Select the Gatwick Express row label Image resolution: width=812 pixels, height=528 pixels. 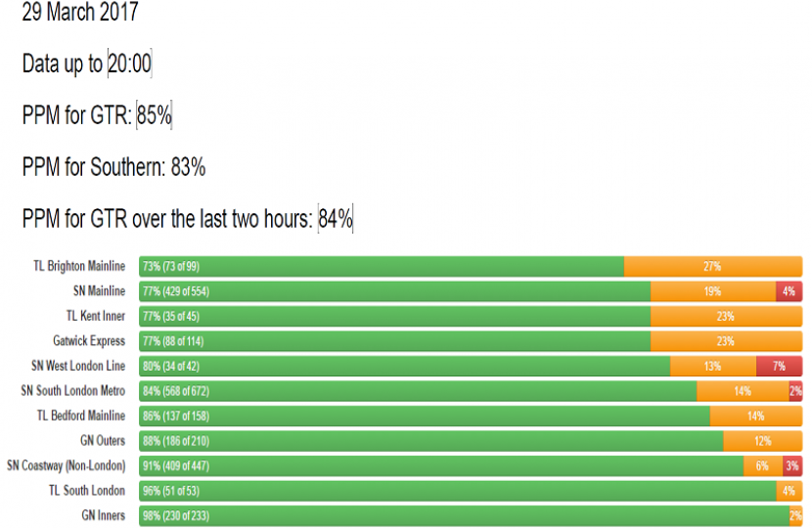89,341
